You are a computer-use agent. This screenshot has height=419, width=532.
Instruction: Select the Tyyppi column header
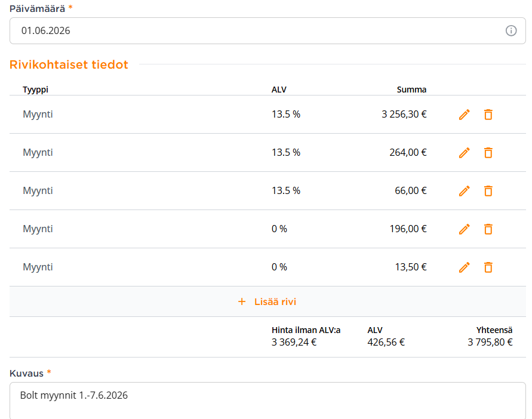tap(35, 90)
